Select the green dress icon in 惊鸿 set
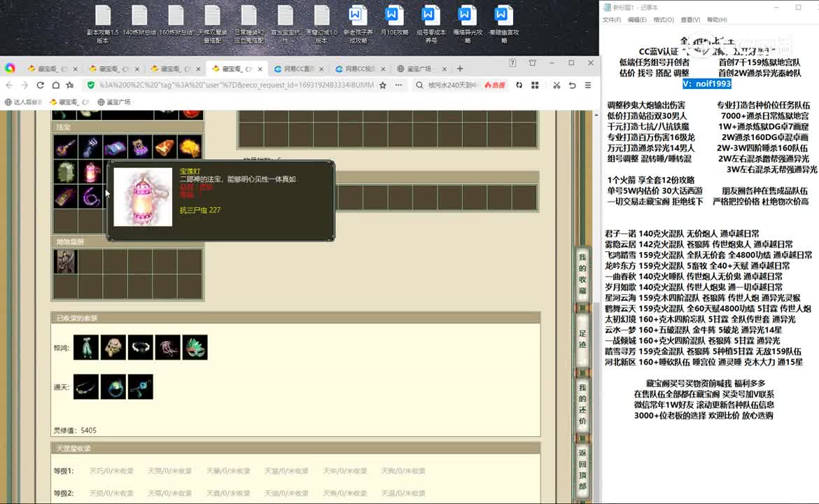 [86, 347]
